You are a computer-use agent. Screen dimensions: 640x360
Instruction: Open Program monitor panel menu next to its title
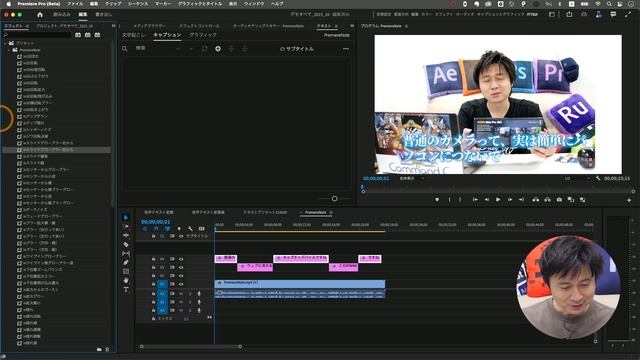[406, 26]
